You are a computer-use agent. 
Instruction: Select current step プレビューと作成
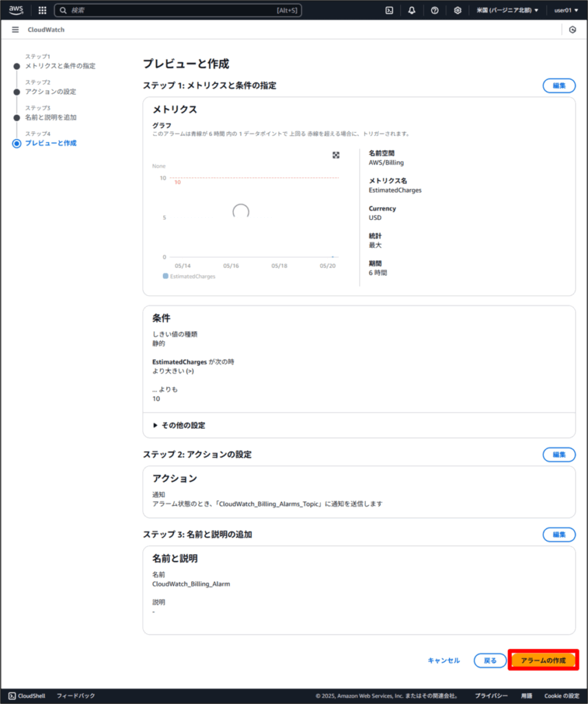tap(50, 143)
